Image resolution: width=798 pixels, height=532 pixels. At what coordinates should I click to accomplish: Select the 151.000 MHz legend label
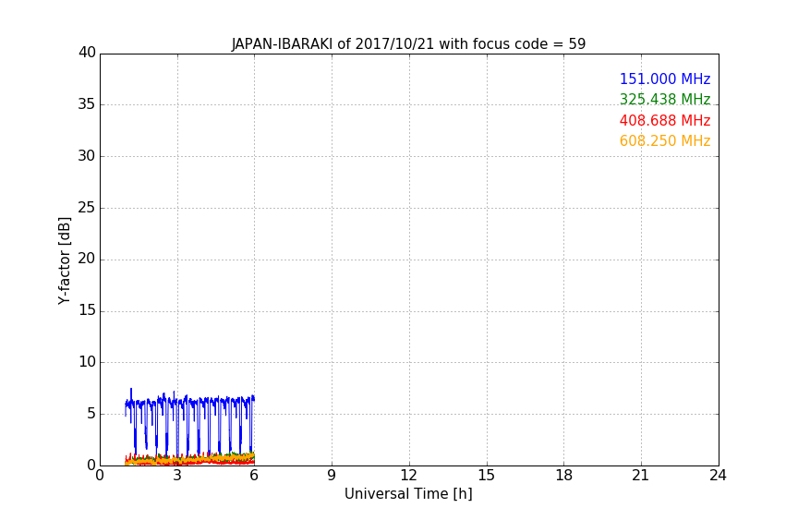[665, 79]
